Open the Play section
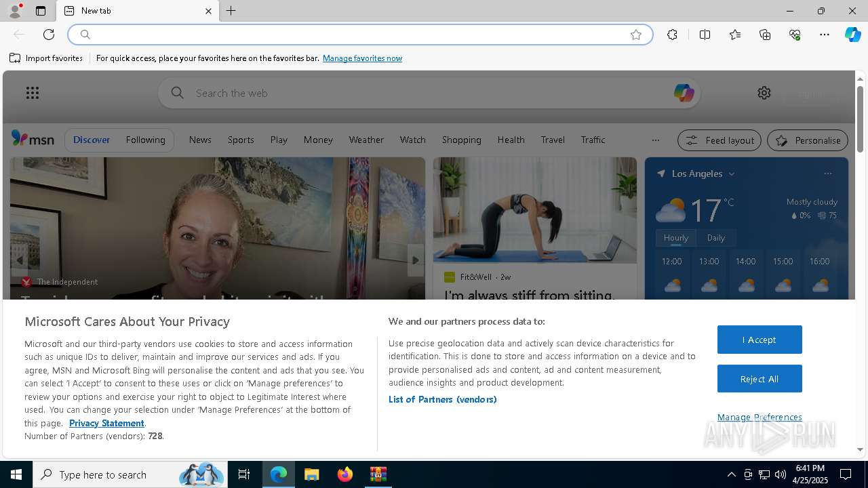This screenshot has height=488, width=868. 279,140
